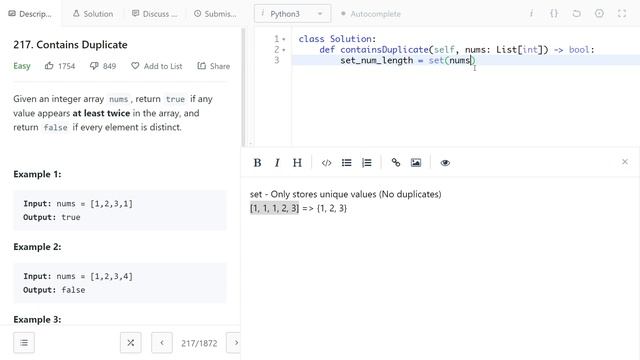Reset code to default icon
The width and height of the screenshot is (640, 360).
click(576, 13)
